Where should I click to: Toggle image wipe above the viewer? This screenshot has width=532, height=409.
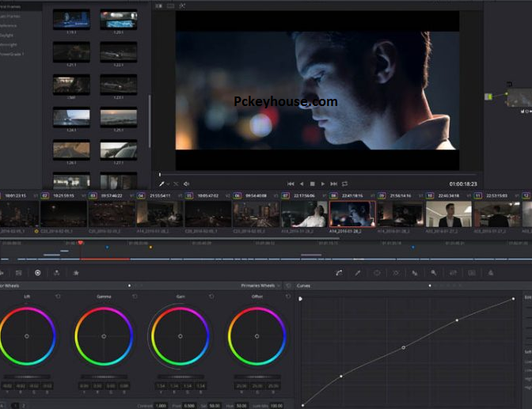tap(159, 6)
